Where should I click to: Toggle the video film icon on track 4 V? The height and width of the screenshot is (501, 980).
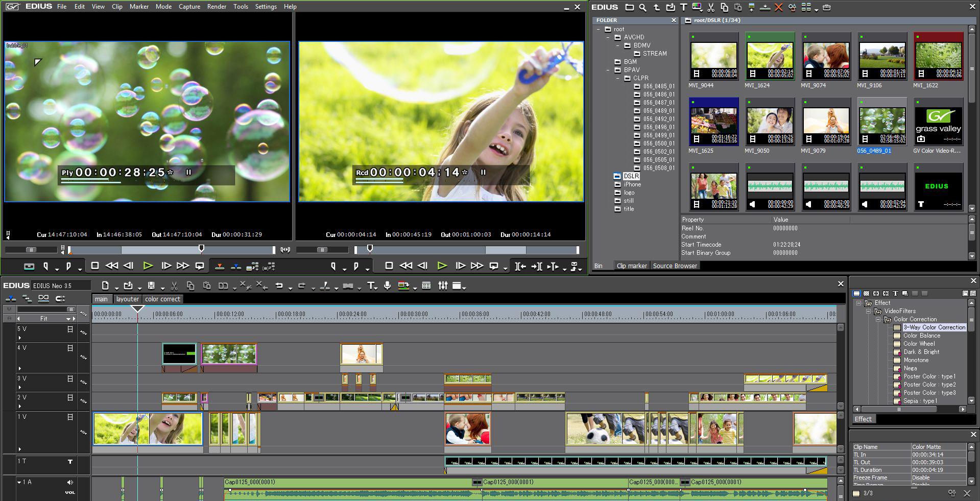pos(70,348)
